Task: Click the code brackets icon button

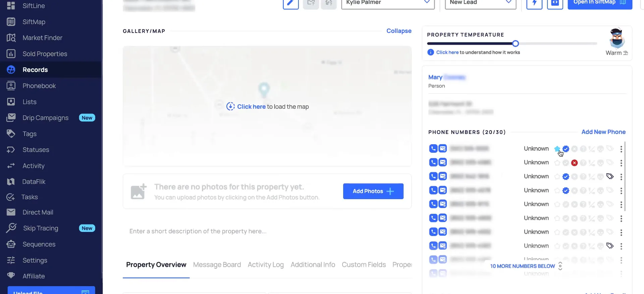Action: (555, 3)
